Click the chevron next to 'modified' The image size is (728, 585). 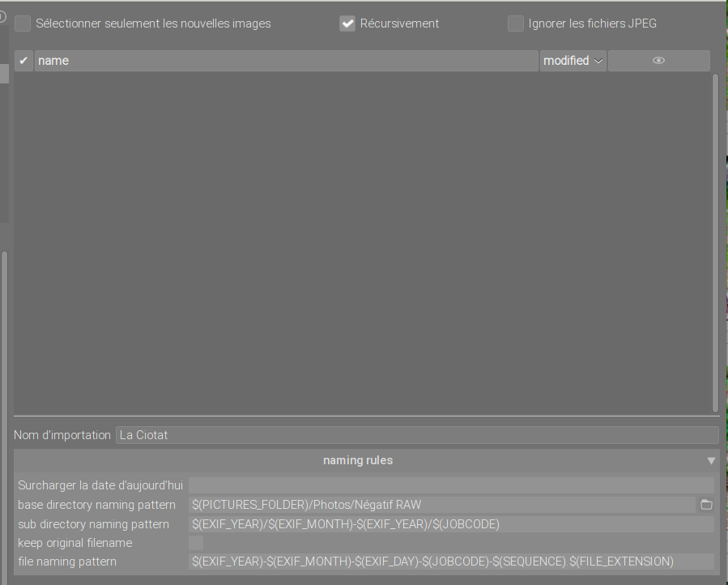(598, 61)
